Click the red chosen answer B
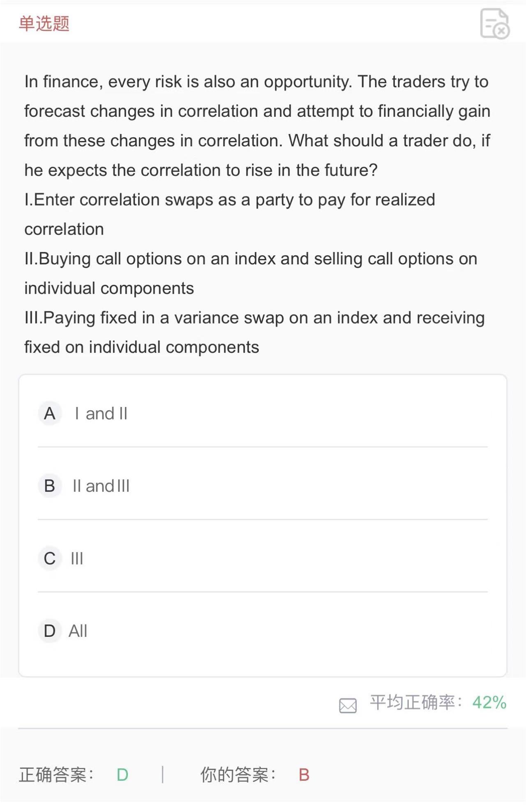The image size is (526, 812). [x=304, y=775]
